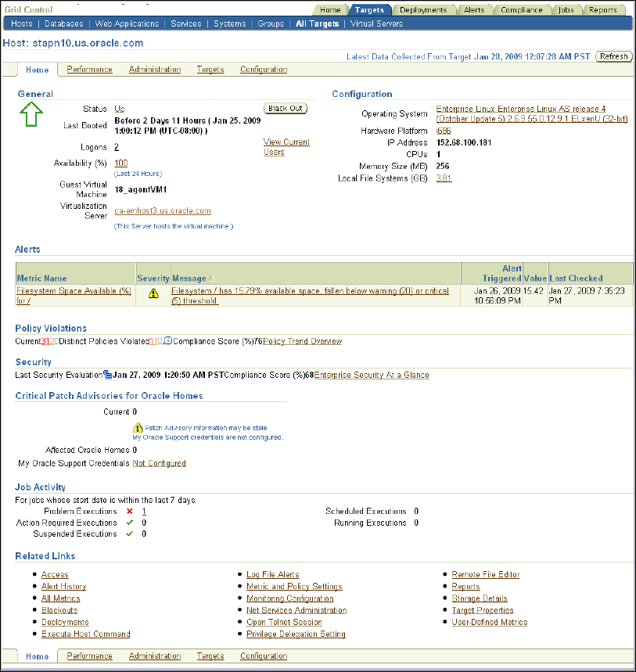Viewport: 636px width, 672px height.
Task: Open Monitoring Configuration link
Action: coord(289,598)
